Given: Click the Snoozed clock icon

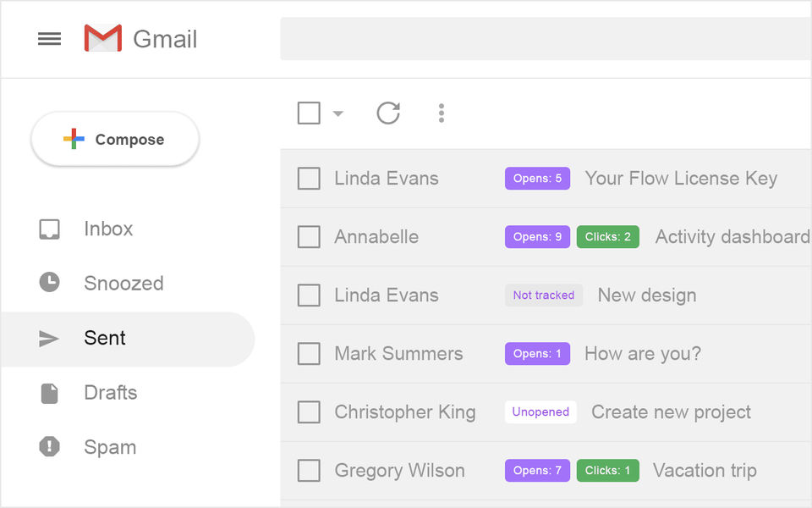Looking at the screenshot, I should point(50,283).
